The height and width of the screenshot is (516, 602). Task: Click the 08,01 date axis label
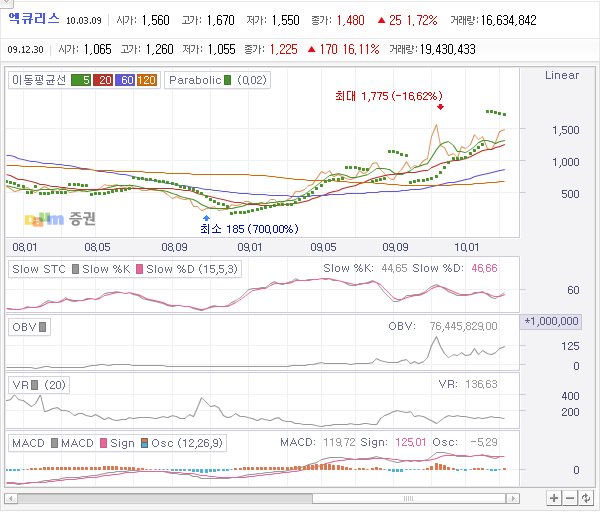(25, 247)
